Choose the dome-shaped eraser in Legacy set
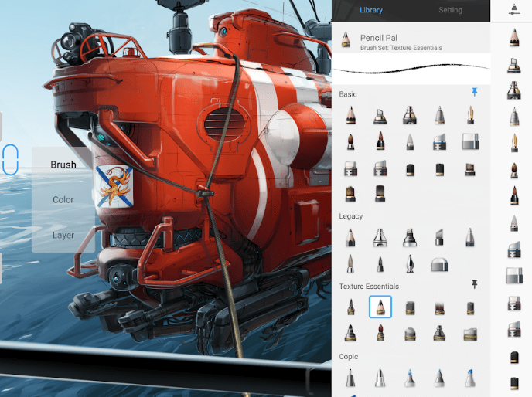Image resolution: width=532 pixels, height=397 pixels. (440, 265)
